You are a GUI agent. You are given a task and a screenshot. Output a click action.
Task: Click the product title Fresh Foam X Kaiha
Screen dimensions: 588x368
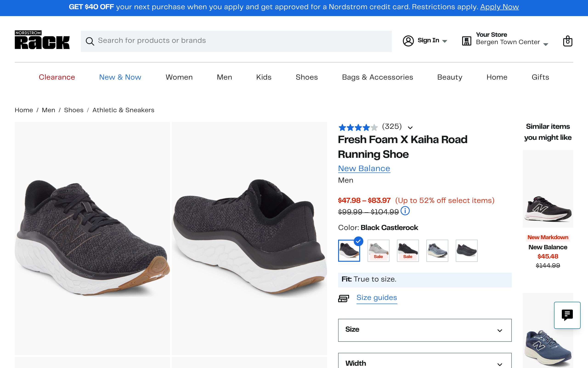click(x=403, y=147)
